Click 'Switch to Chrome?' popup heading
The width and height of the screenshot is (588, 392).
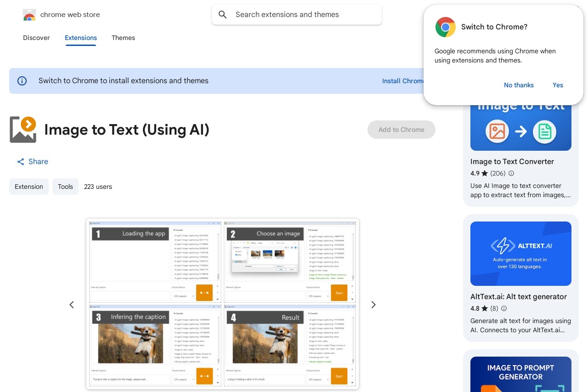click(494, 27)
